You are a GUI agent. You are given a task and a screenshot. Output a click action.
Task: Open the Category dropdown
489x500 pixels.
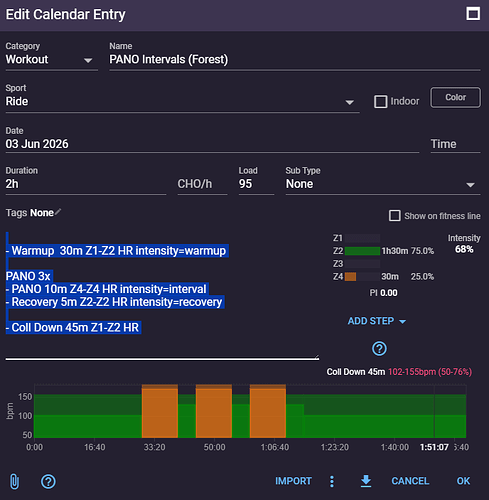tap(52, 60)
